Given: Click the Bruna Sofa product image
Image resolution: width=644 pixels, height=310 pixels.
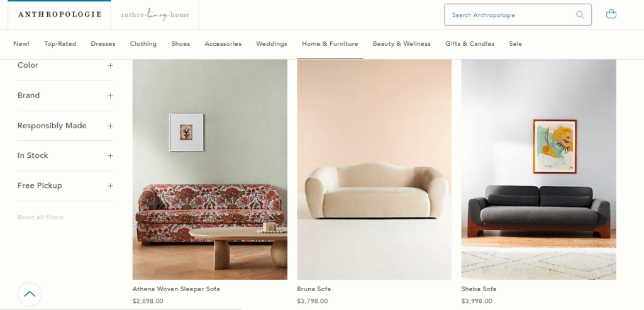Looking at the screenshot, I should click(x=374, y=169).
